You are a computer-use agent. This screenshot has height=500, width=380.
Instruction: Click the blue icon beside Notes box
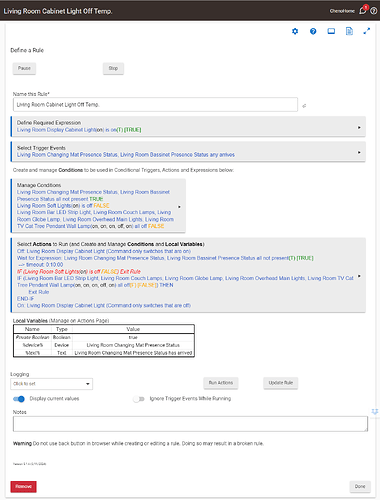(375, 412)
